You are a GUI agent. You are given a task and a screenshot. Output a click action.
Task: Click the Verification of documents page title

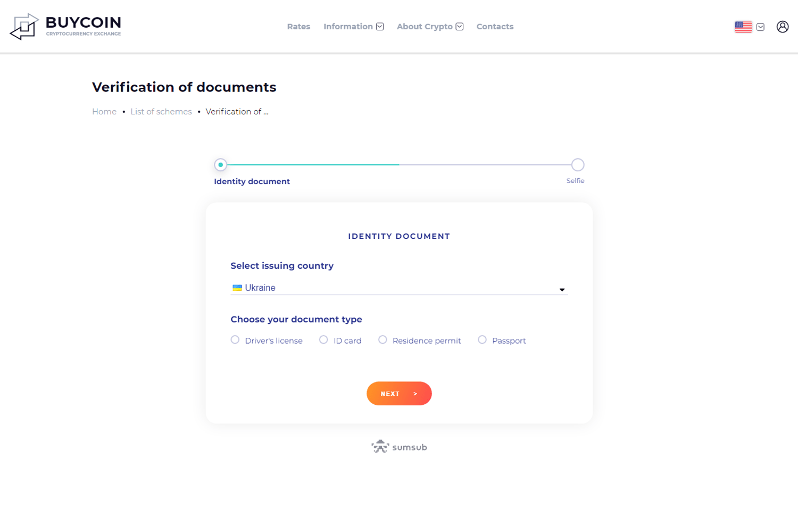pos(184,87)
